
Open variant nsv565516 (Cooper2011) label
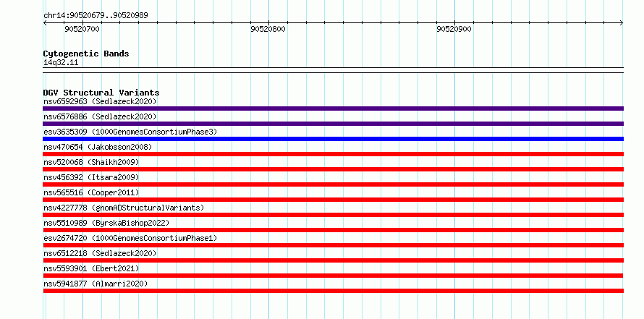pyautogui.click(x=91, y=192)
